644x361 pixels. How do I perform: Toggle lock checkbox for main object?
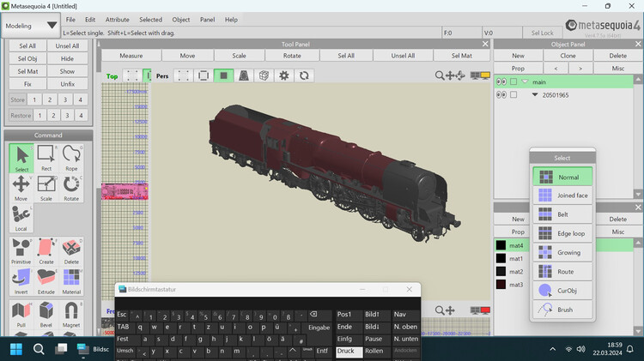coord(513,81)
